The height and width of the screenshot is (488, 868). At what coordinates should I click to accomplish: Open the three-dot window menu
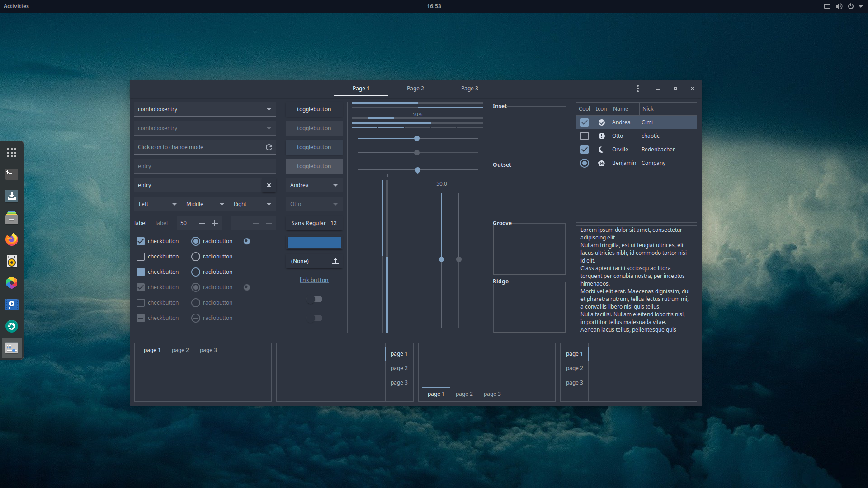[x=638, y=89]
